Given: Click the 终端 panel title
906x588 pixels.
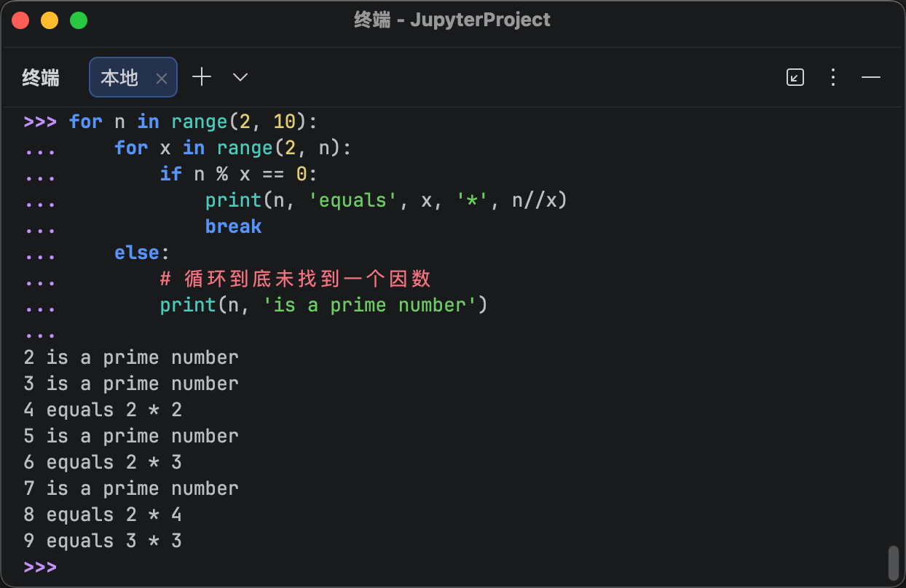Looking at the screenshot, I should pyautogui.click(x=41, y=78).
